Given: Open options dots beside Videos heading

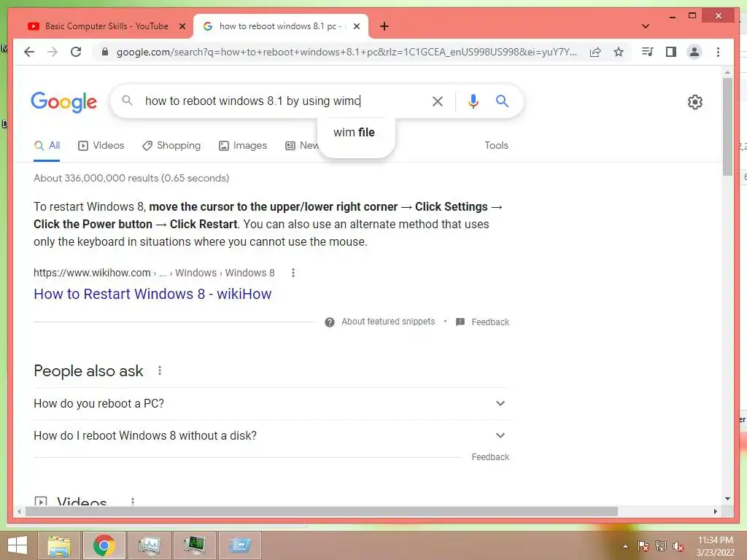Looking at the screenshot, I should [x=133, y=501].
